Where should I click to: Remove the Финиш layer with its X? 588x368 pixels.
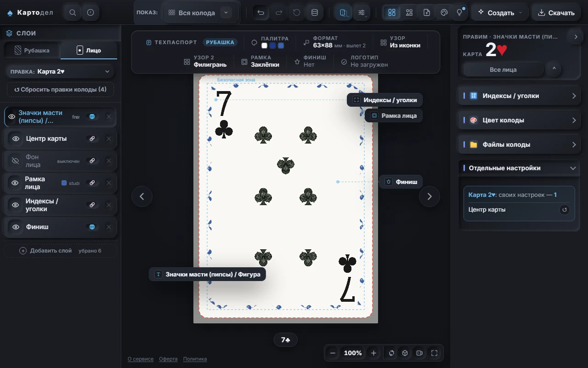[x=109, y=227]
